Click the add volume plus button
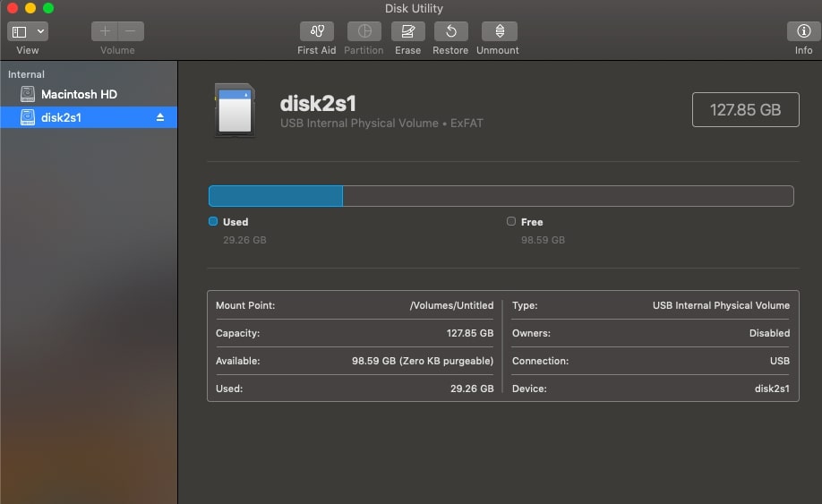 click(105, 31)
